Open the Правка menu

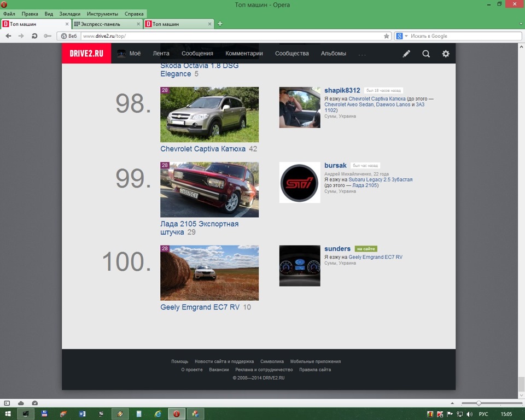[x=30, y=14]
